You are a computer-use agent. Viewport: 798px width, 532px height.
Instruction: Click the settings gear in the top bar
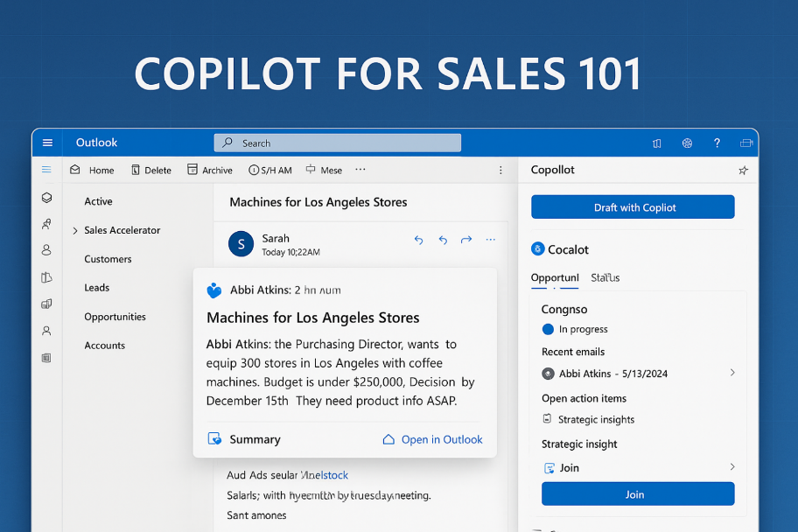(687, 143)
